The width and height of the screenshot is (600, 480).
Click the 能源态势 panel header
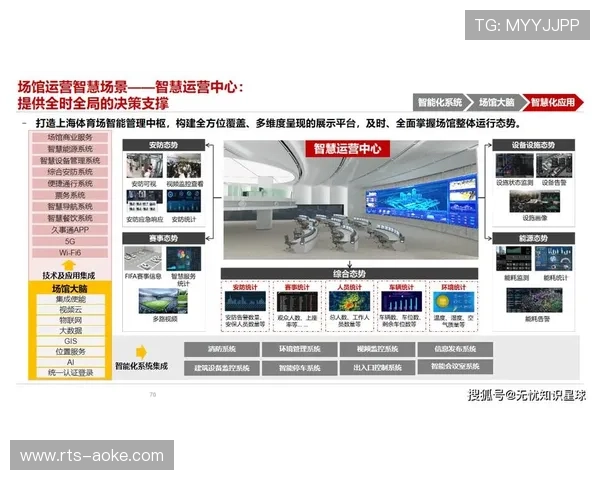533,238
